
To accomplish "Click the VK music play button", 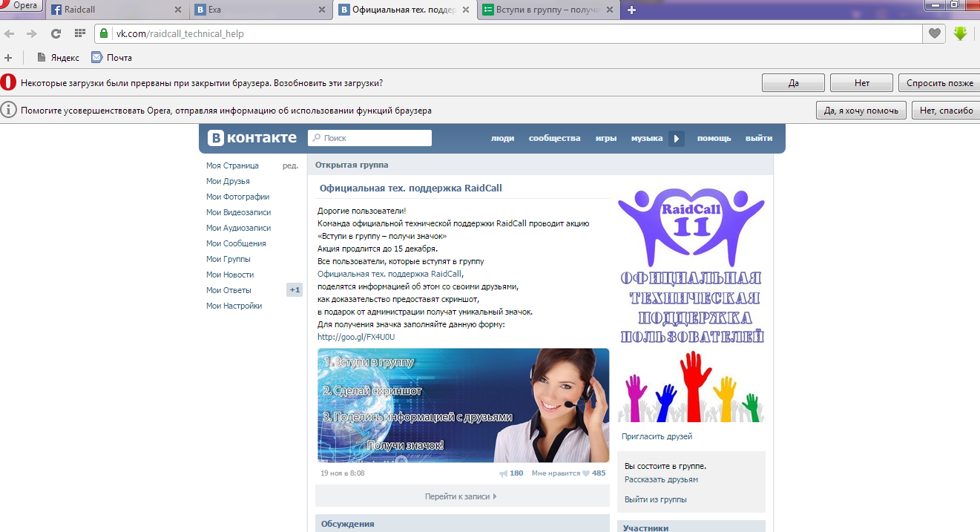I will (676, 138).
